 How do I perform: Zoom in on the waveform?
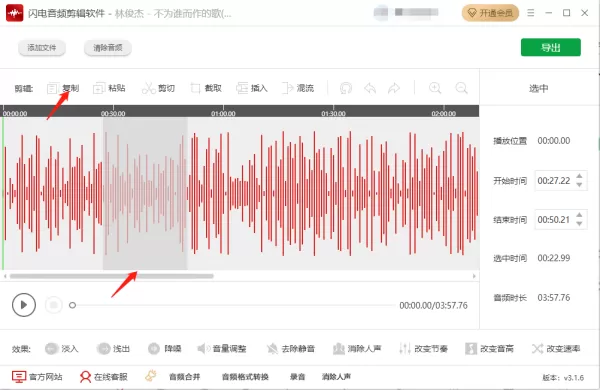point(435,88)
